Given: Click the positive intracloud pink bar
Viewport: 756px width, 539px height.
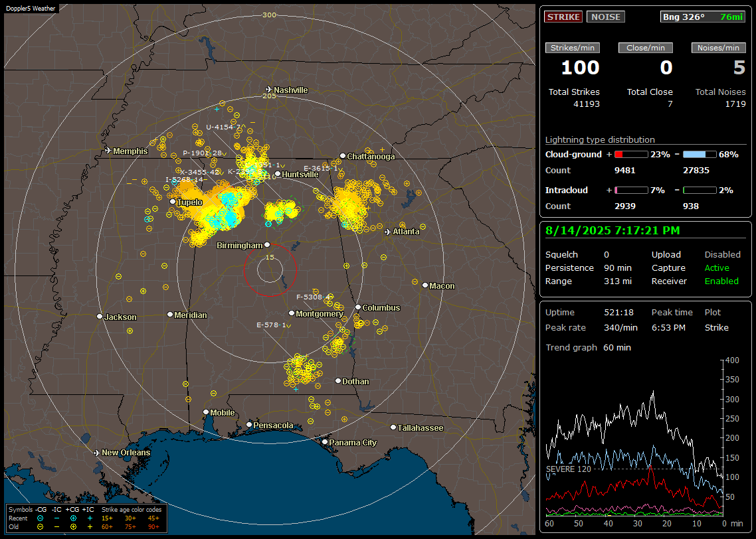Looking at the screenshot, I should pos(631,191).
